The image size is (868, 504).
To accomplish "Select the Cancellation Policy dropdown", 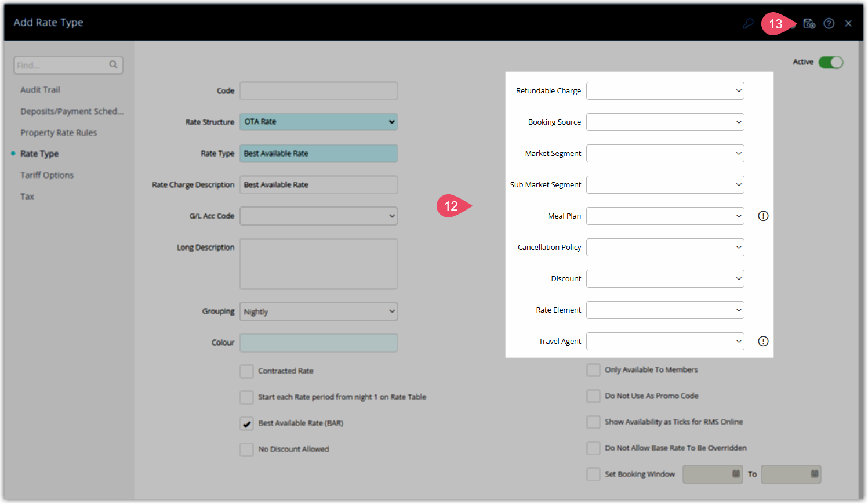I will pyautogui.click(x=665, y=247).
